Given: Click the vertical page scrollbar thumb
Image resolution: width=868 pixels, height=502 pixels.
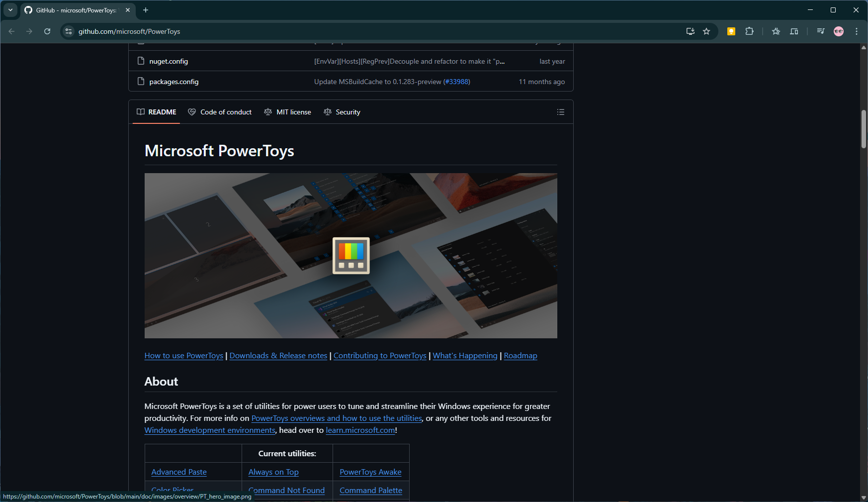Looking at the screenshot, I should coord(864,129).
